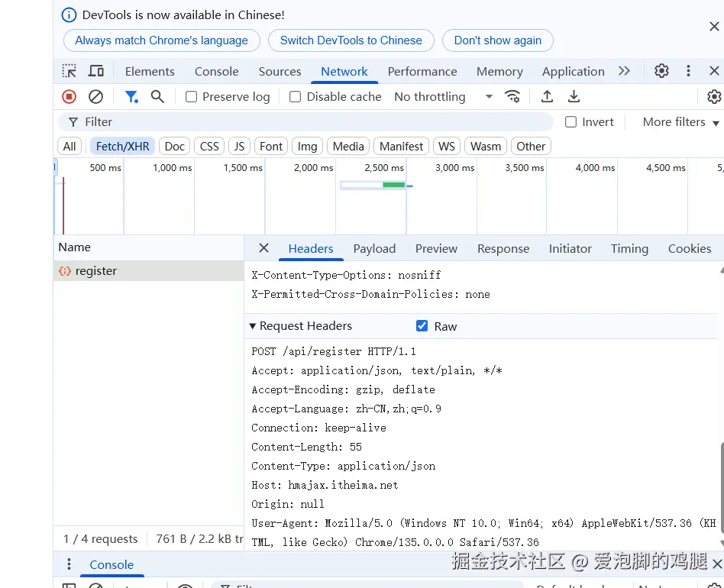Uncheck the Raw request headers checkbox
This screenshot has height=588, width=724.
pyautogui.click(x=422, y=326)
